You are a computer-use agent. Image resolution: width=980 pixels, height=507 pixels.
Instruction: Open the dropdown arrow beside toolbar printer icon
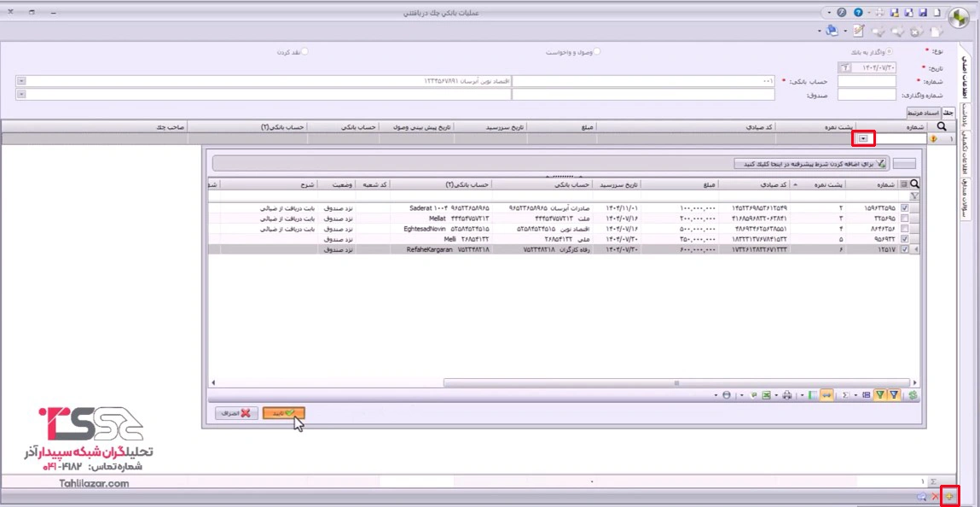[820, 31]
